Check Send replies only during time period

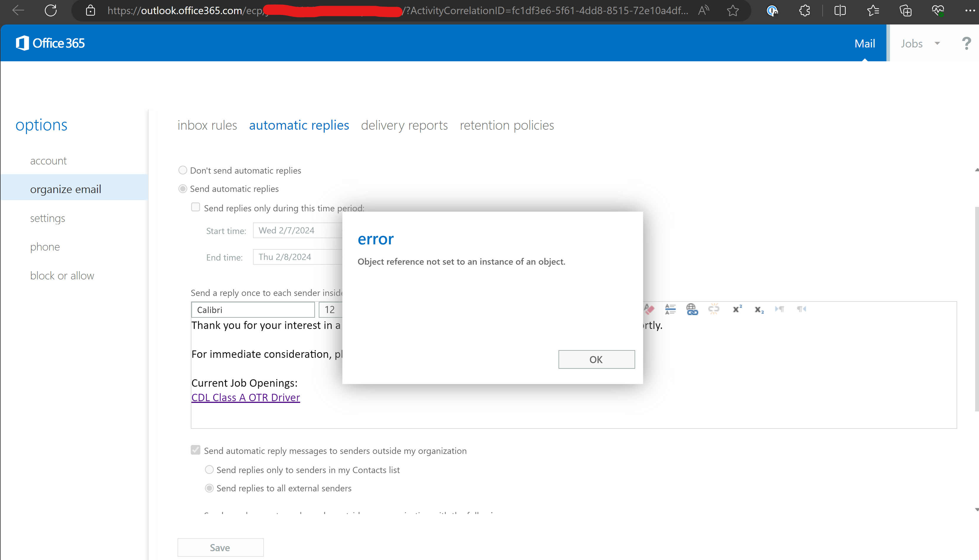(x=196, y=207)
